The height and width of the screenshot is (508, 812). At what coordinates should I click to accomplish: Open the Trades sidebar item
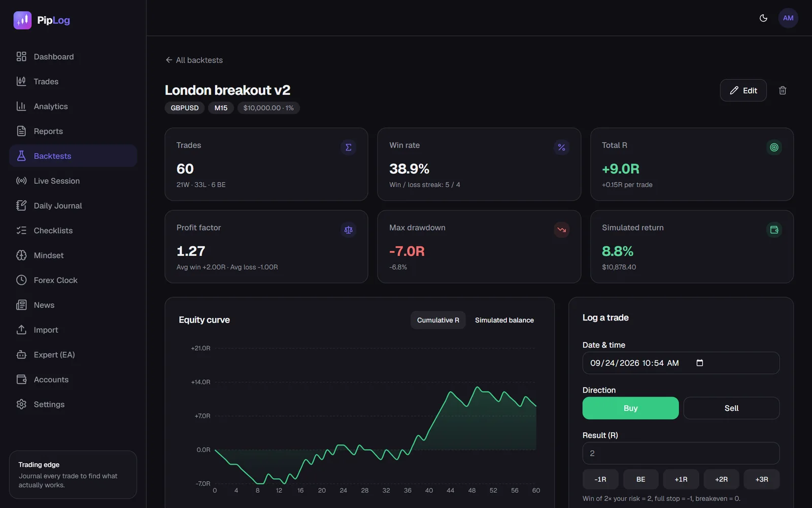click(73, 81)
